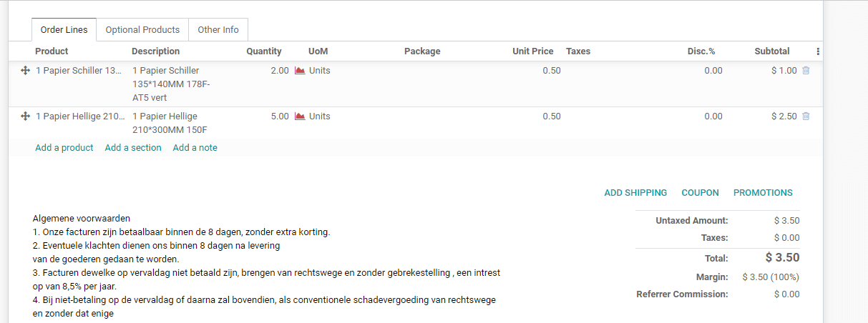Click drag handle of Papier Hellige row
The width and height of the screenshot is (868, 323).
tap(25, 116)
